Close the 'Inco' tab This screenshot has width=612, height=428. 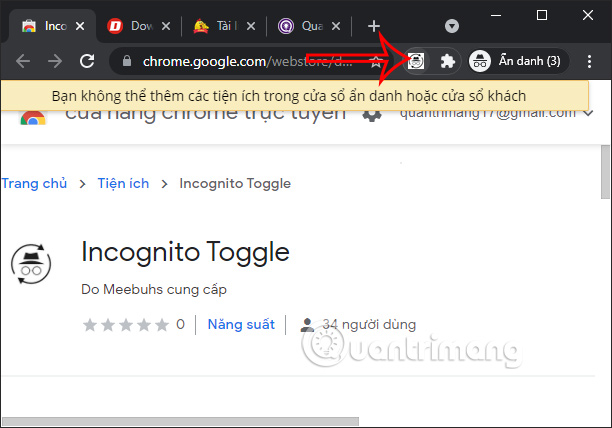point(80,26)
